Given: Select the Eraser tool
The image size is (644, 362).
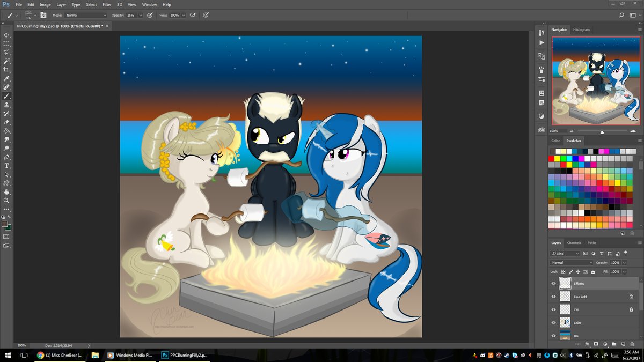Looking at the screenshot, I should point(6,122).
